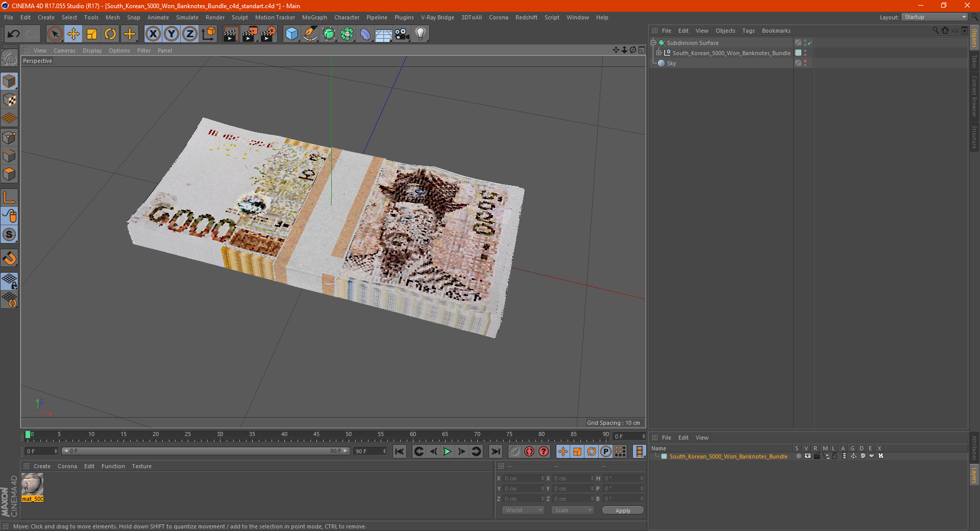Image resolution: width=980 pixels, height=531 pixels.
Task: Switch to Points mode
Action: point(9,137)
